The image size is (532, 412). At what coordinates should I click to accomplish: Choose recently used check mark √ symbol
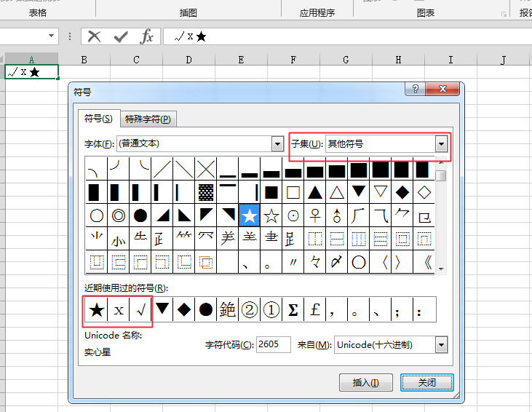(x=140, y=309)
